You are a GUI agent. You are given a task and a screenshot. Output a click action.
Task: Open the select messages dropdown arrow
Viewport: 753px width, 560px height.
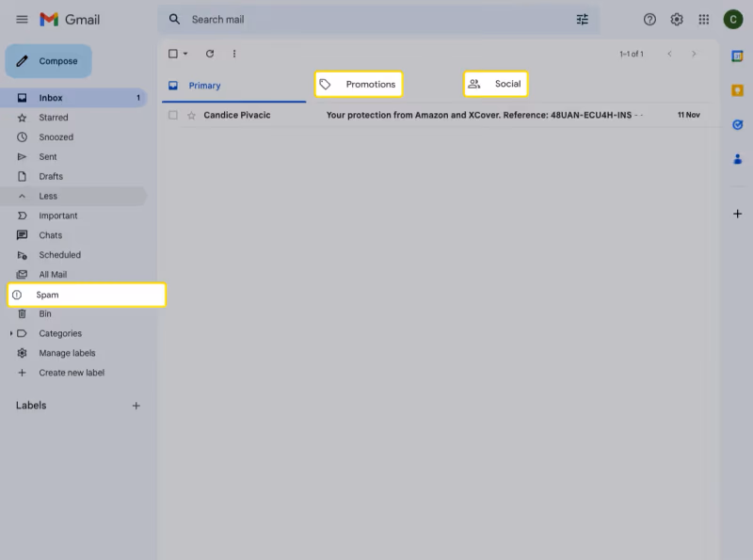pyautogui.click(x=184, y=54)
